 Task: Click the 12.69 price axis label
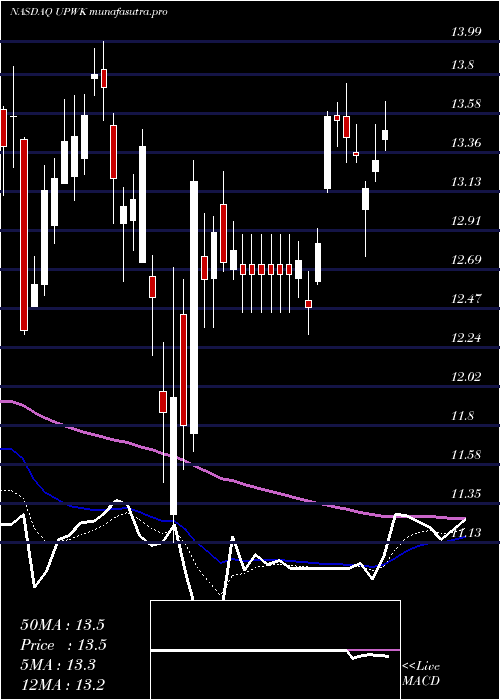[467, 259]
